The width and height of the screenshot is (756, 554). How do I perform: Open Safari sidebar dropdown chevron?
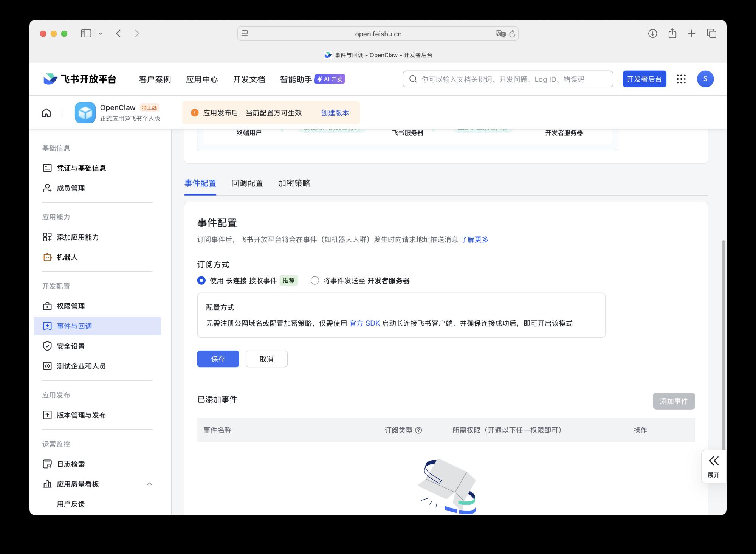[101, 34]
